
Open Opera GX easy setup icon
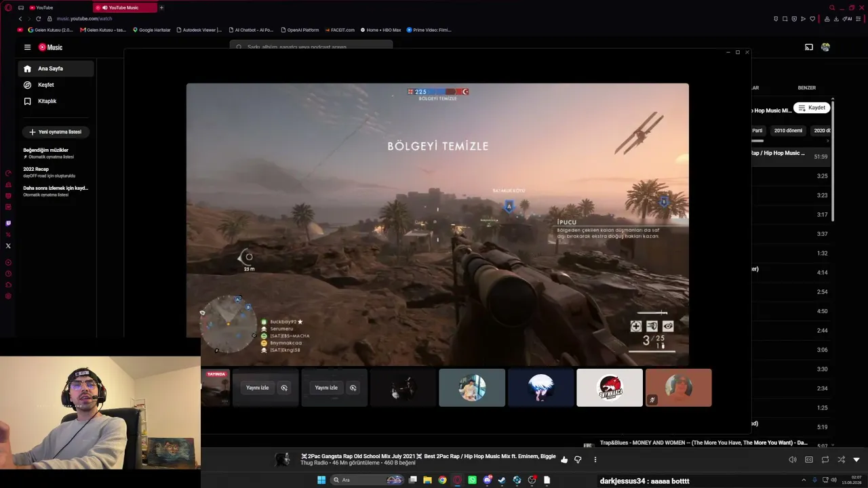[859, 19]
